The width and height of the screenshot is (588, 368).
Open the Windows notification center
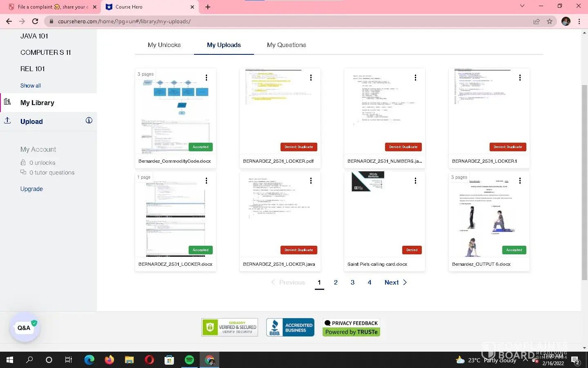pos(575,360)
